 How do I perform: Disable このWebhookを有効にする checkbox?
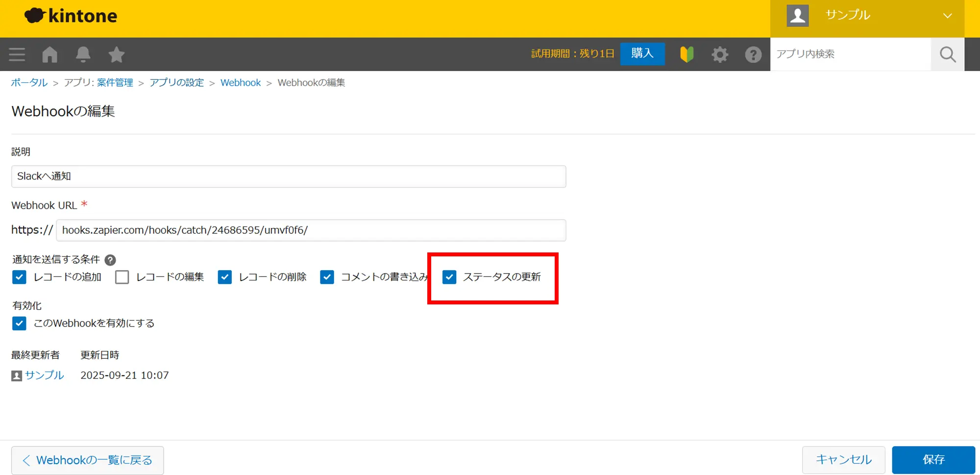(19, 324)
